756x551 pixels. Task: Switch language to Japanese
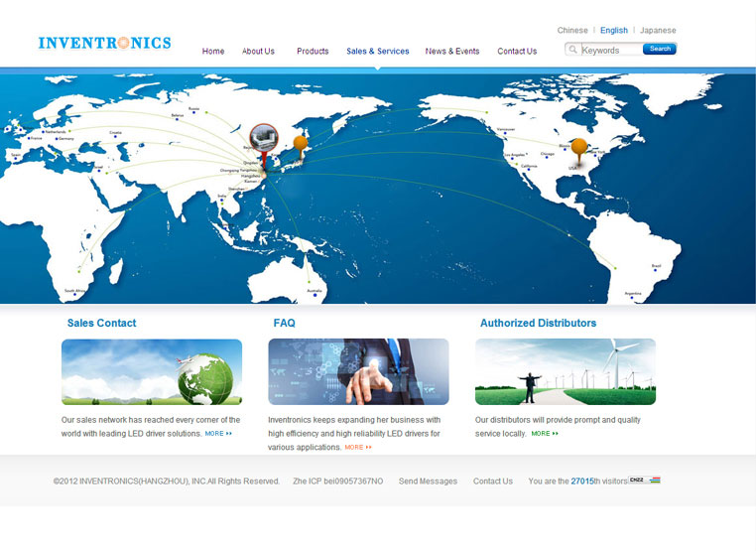tap(658, 31)
